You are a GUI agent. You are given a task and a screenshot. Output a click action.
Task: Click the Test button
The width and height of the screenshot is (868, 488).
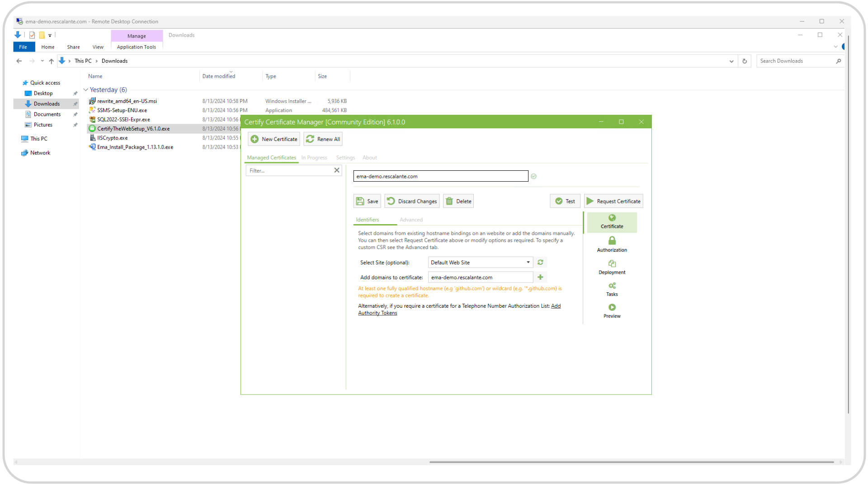tap(565, 201)
